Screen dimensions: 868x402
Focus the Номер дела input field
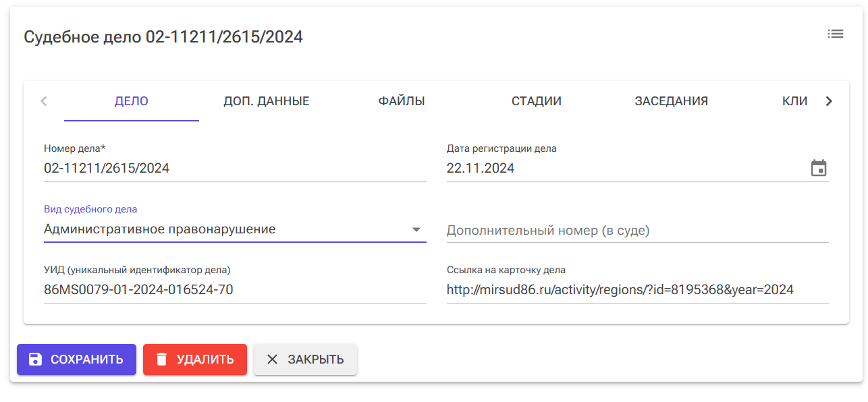[234, 169]
